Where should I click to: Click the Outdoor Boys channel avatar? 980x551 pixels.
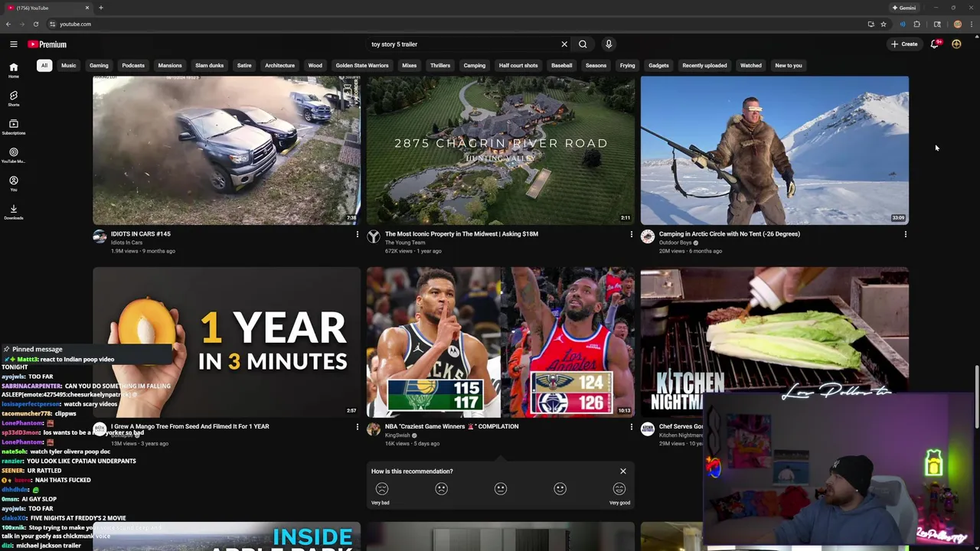(648, 237)
